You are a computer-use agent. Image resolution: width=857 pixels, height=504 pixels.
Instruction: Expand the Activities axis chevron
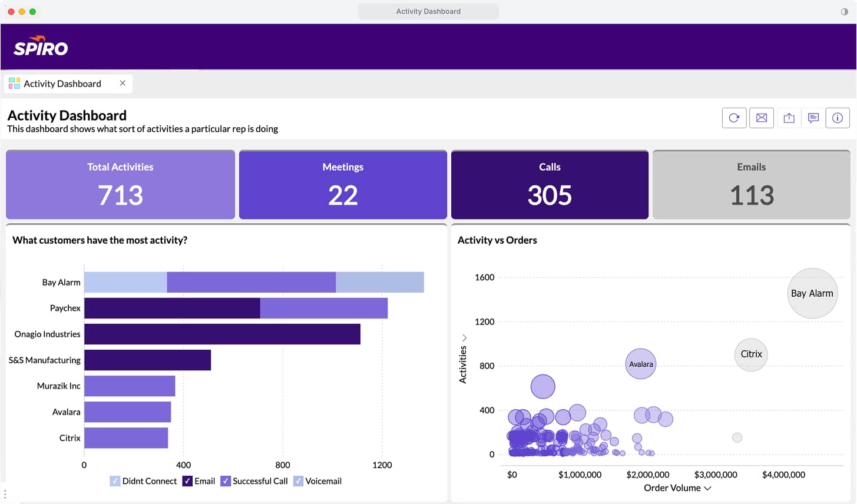pyautogui.click(x=464, y=338)
